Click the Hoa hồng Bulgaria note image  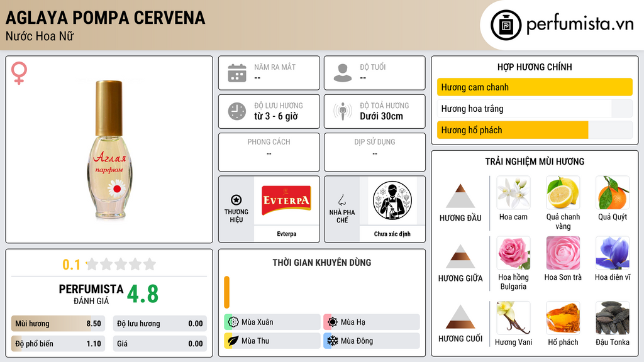(x=513, y=253)
